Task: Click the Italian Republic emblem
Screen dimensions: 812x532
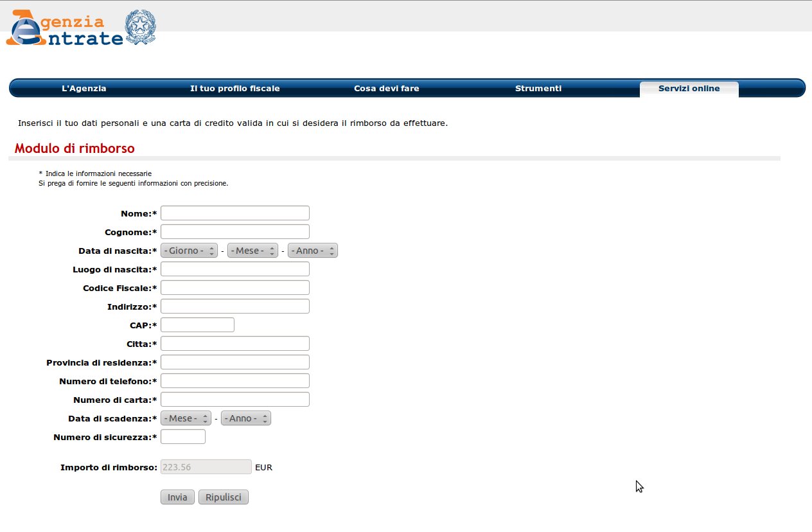Action: pos(140,27)
